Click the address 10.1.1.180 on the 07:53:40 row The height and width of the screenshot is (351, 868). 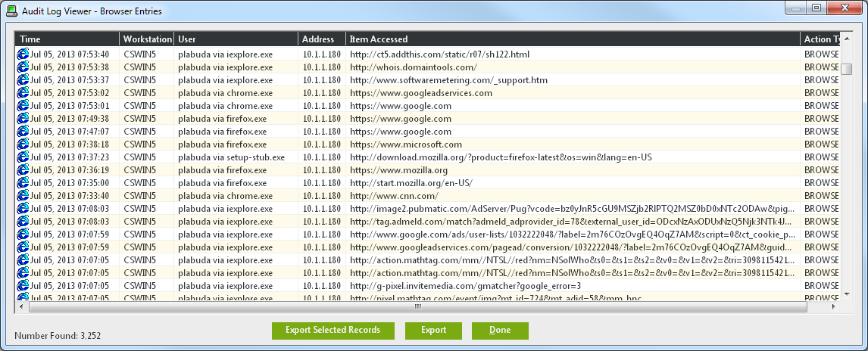(x=322, y=54)
